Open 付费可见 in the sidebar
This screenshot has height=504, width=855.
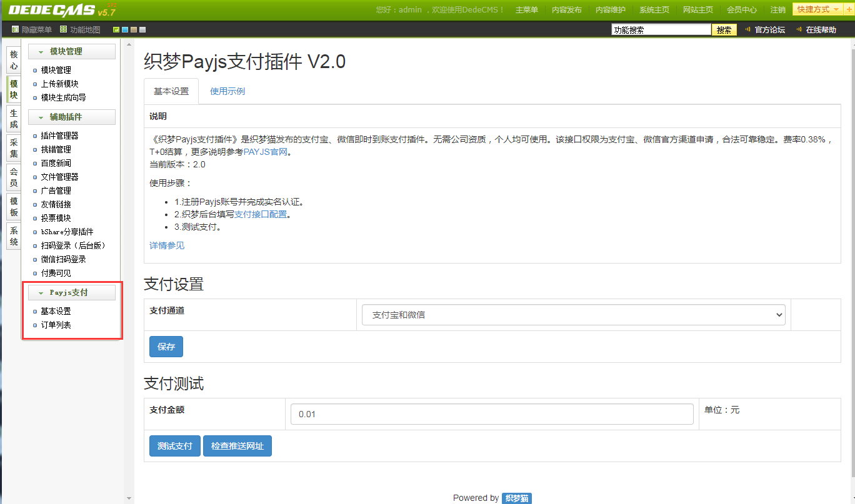(56, 273)
